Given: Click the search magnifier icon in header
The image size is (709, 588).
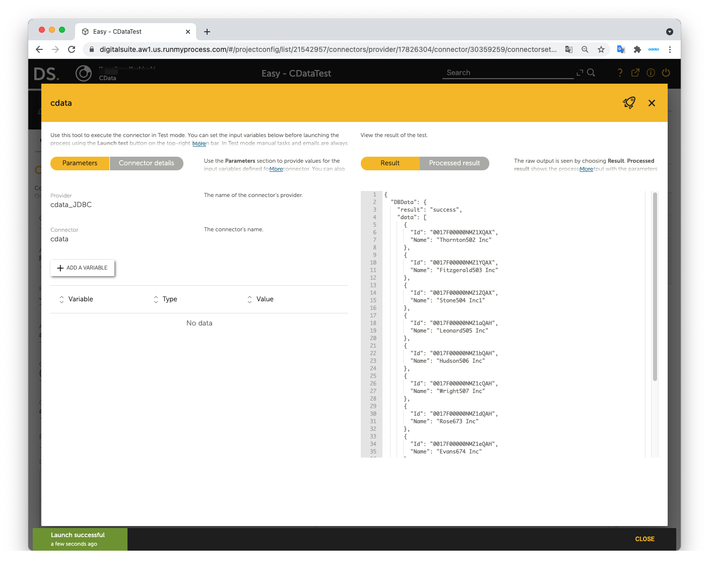Looking at the screenshot, I should tap(591, 73).
